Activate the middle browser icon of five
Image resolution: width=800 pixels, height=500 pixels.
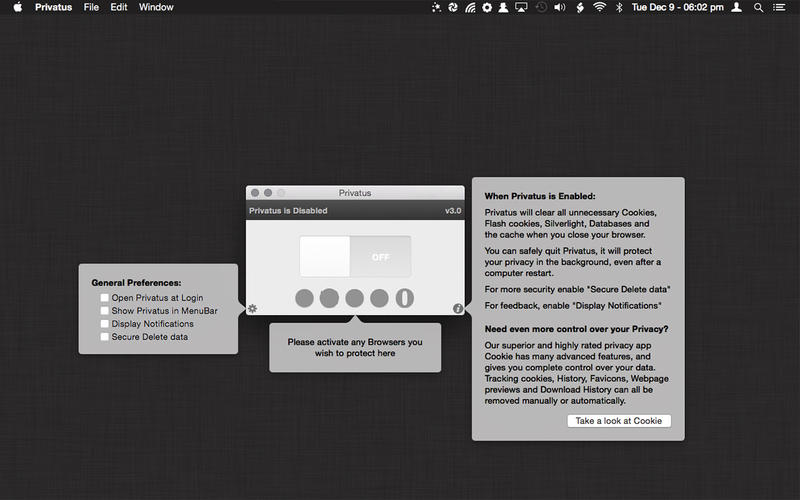354,298
